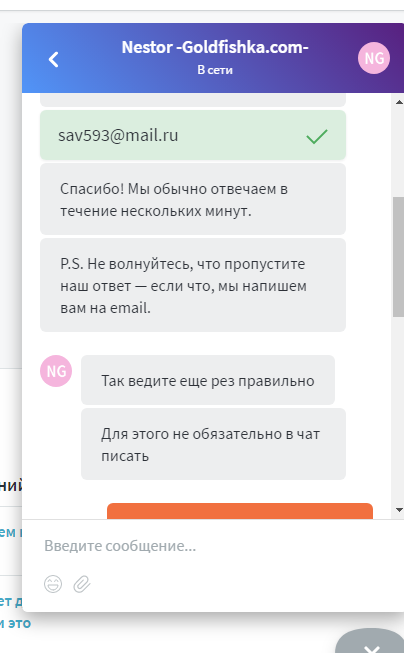Click the scrollbar down arrow

point(399,510)
